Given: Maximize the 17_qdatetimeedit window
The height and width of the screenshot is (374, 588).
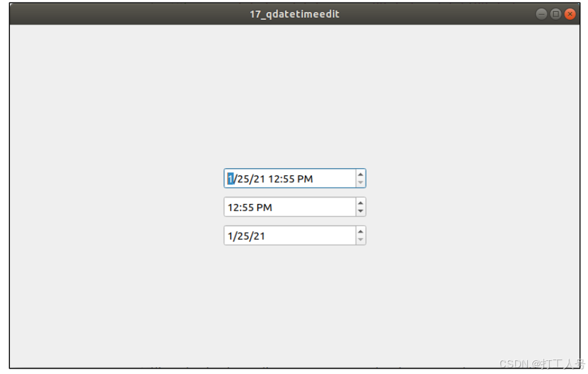Looking at the screenshot, I should tap(556, 15).
